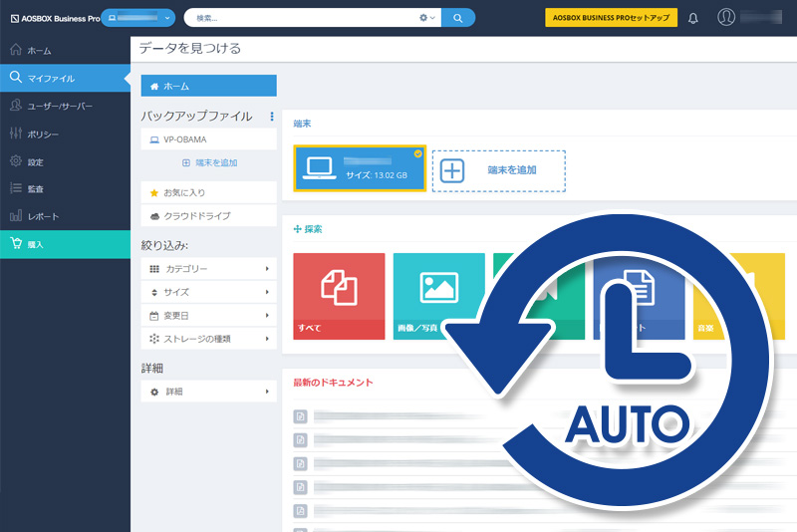
Task: Click the user profile avatar icon
Action: click(x=726, y=17)
